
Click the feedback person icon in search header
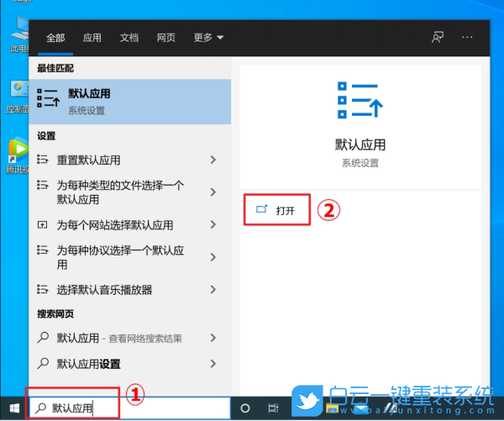click(x=438, y=37)
